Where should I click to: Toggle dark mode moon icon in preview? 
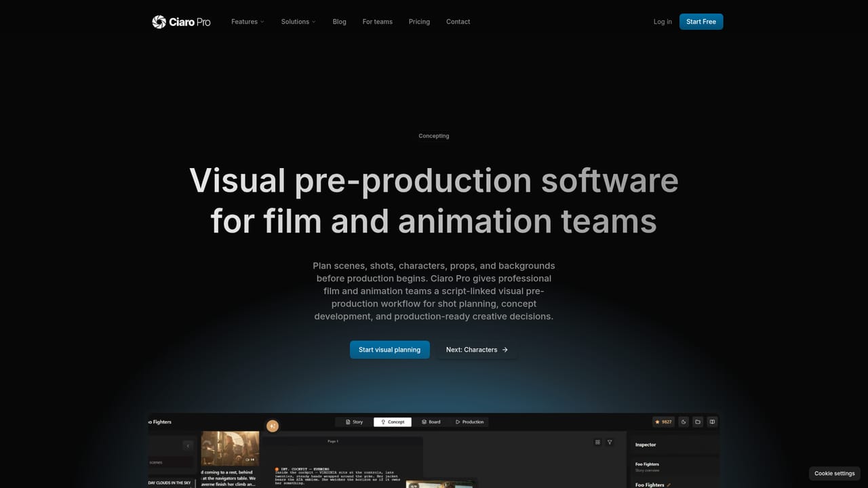pyautogui.click(x=684, y=422)
